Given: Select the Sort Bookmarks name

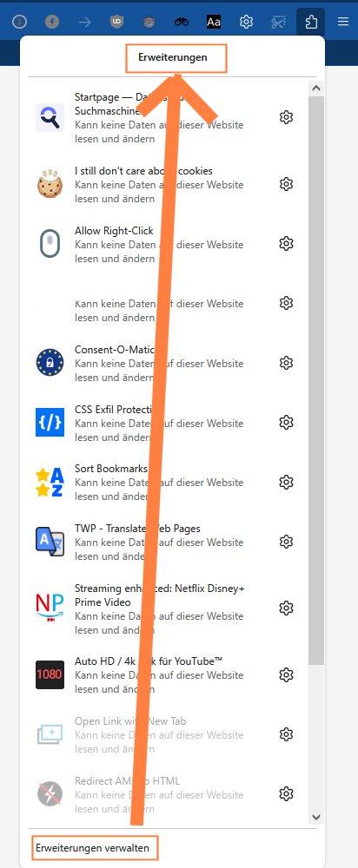Looking at the screenshot, I should (x=111, y=470).
